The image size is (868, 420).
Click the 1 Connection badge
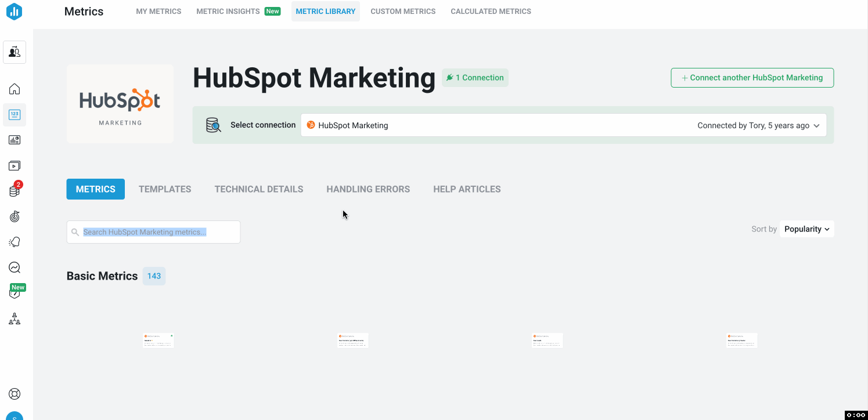pos(475,77)
